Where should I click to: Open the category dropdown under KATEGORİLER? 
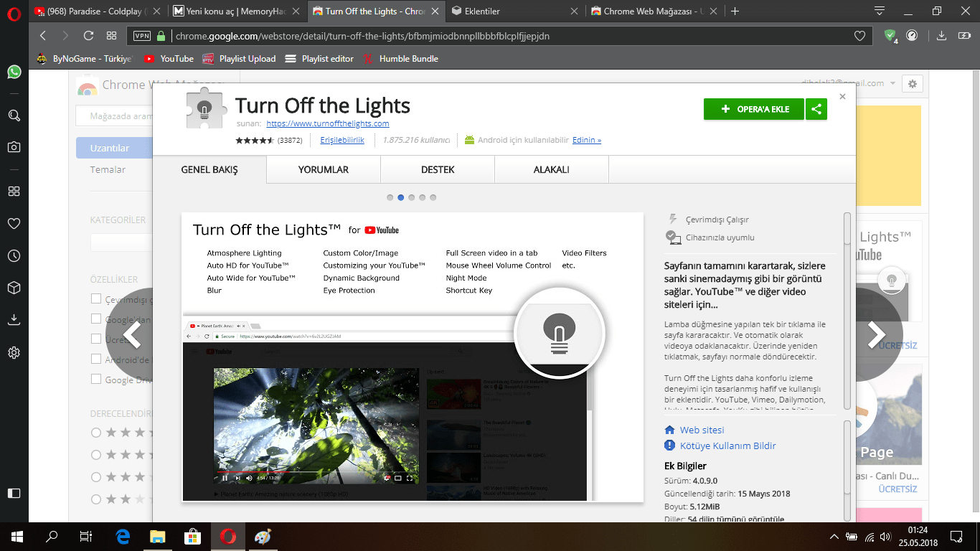[x=121, y=242]
